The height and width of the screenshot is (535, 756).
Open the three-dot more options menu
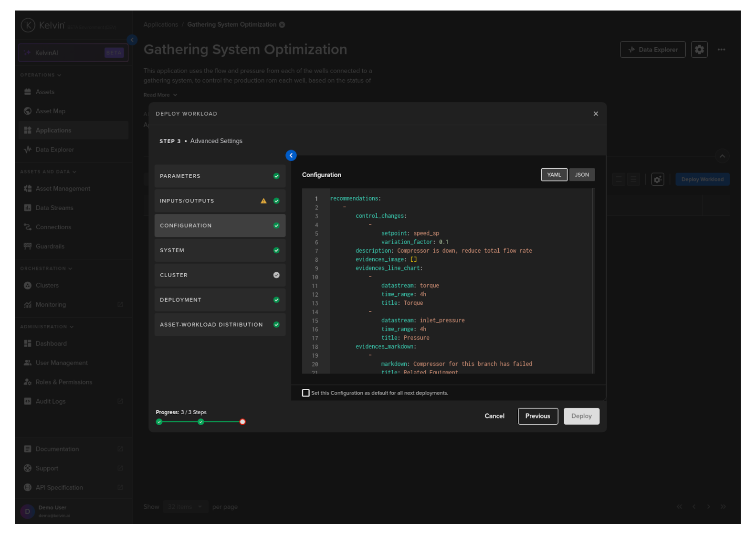click(721, 50)
